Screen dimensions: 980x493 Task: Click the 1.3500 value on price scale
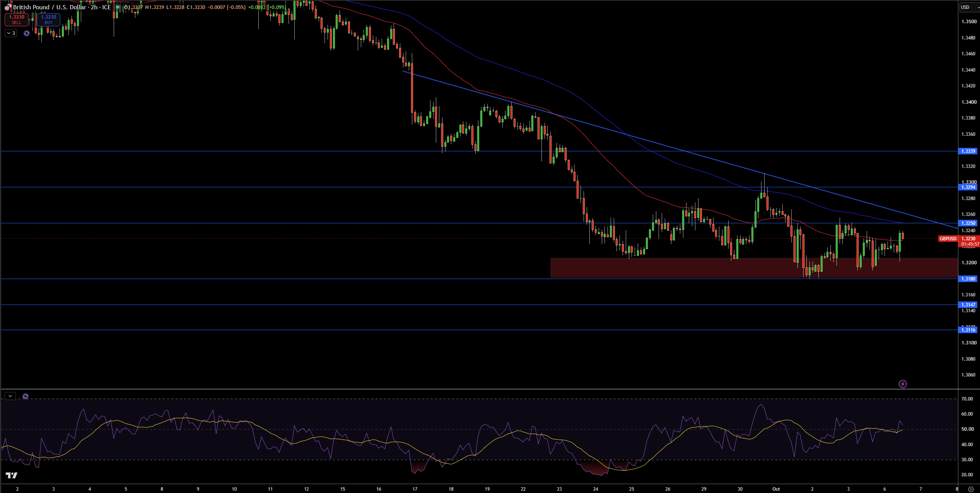[969, 22]
